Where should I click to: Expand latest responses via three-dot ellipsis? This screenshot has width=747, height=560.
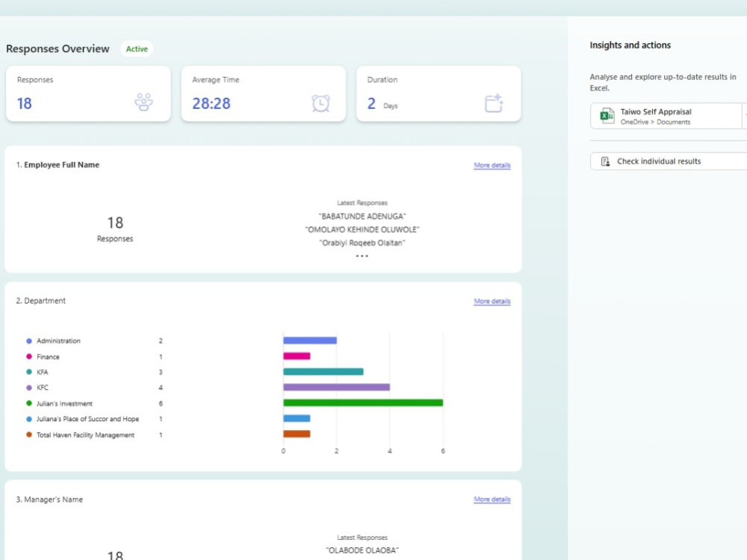tap(362, 256)
